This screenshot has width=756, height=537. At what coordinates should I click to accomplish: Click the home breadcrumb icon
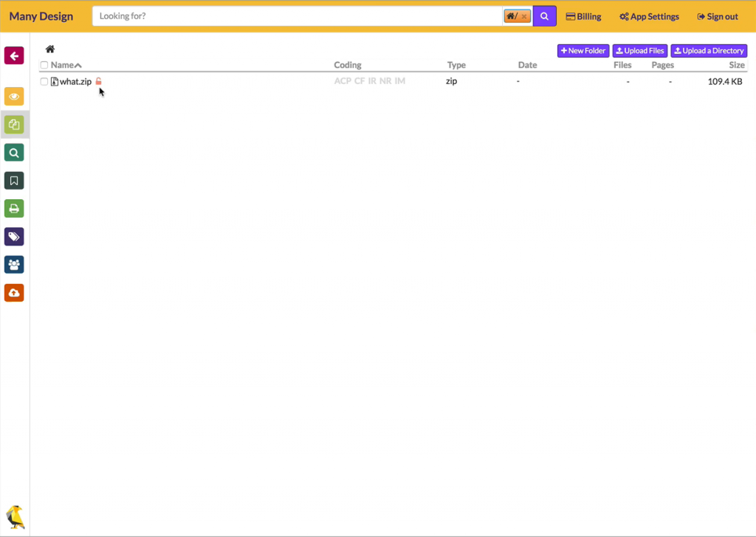pyautogui.click(x=50, y=49)
